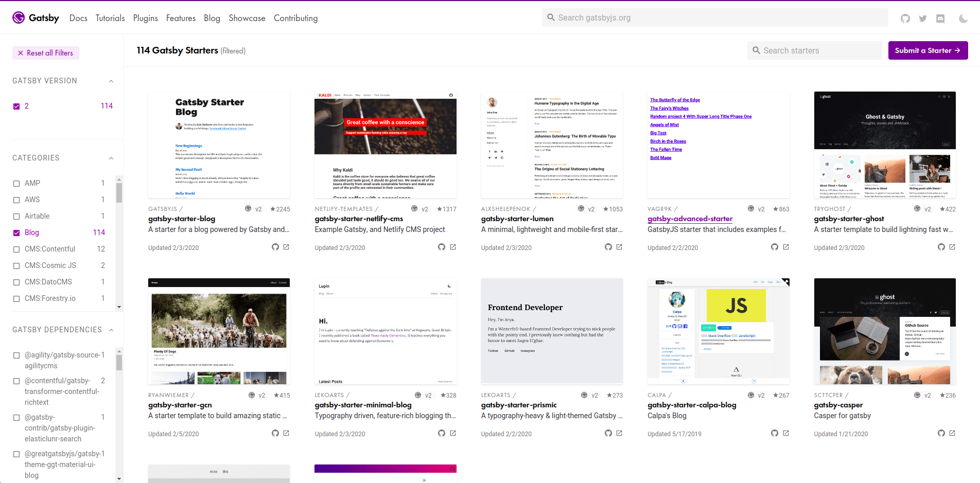Open external demo icon for gatsby-starter-prismic
Viewport: 980px width, 483px height.
coord(619,433)
